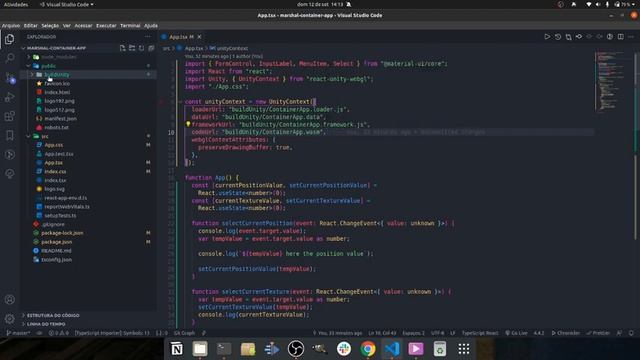Image resolution: width=640 pixels, height=360 pixels.
Task: Click the minimap code overview
Action: (610, 81)
